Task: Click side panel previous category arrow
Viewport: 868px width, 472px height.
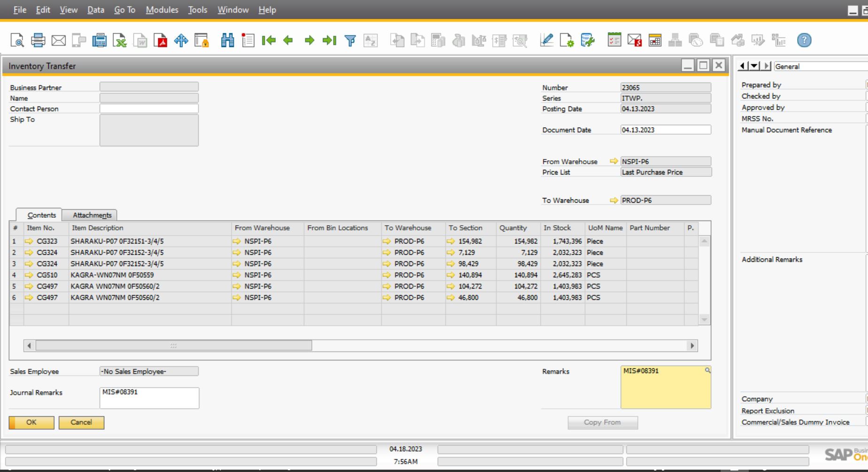Action: 742,66
